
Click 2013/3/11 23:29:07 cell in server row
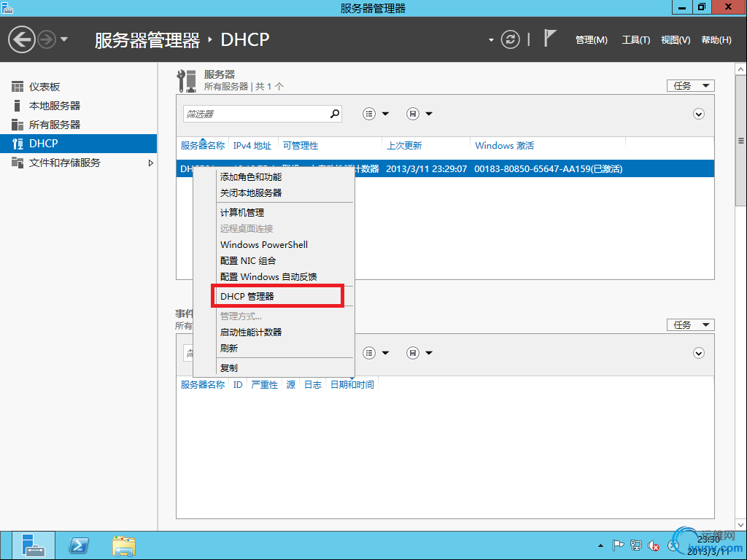(x=426, y=169)
